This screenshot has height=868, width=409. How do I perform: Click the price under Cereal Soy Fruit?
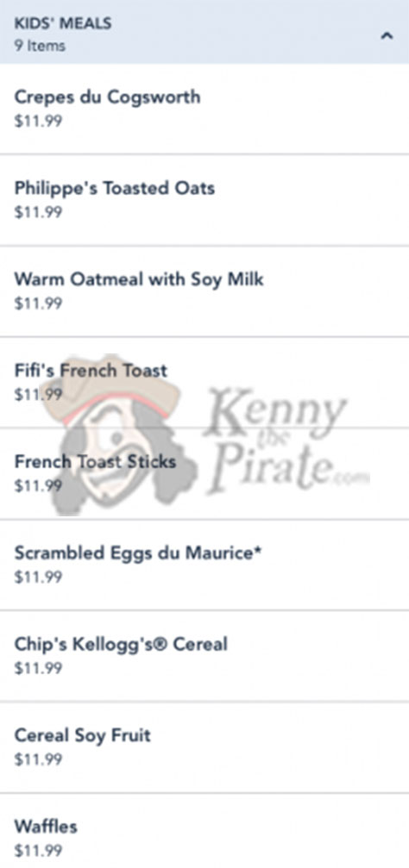(38, 759)
